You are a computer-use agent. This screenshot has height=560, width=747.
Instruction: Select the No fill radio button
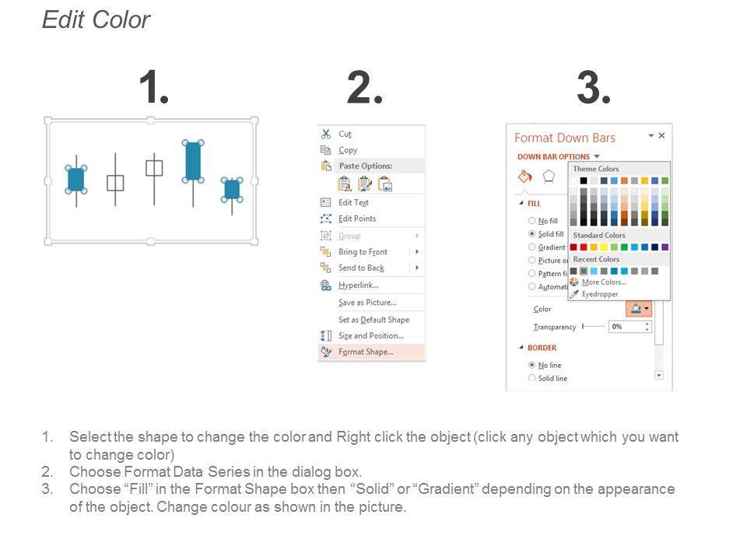(x=532, y=221)
